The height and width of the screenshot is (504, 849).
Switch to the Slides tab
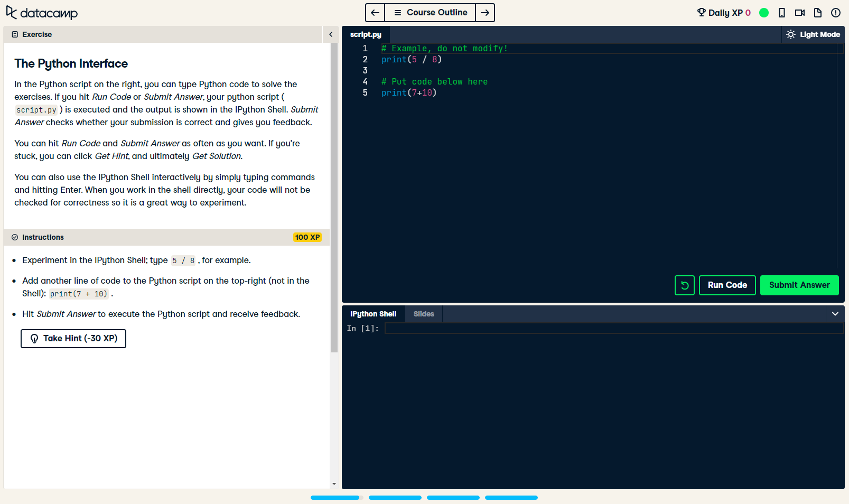click(423, 314)
